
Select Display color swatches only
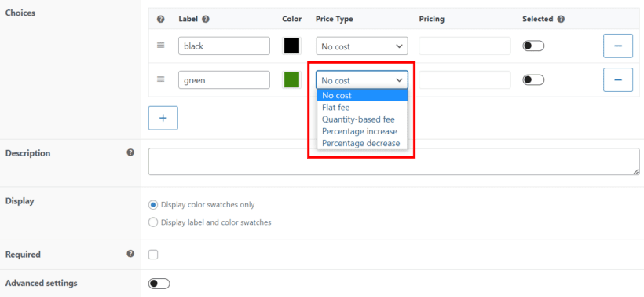pos(153,204)
